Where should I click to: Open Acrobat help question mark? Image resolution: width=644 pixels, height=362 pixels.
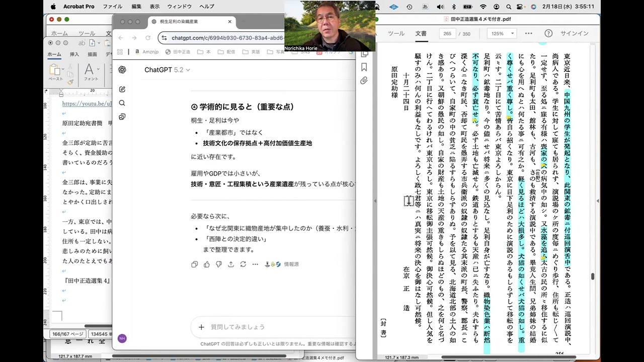[x=548, y=33]
